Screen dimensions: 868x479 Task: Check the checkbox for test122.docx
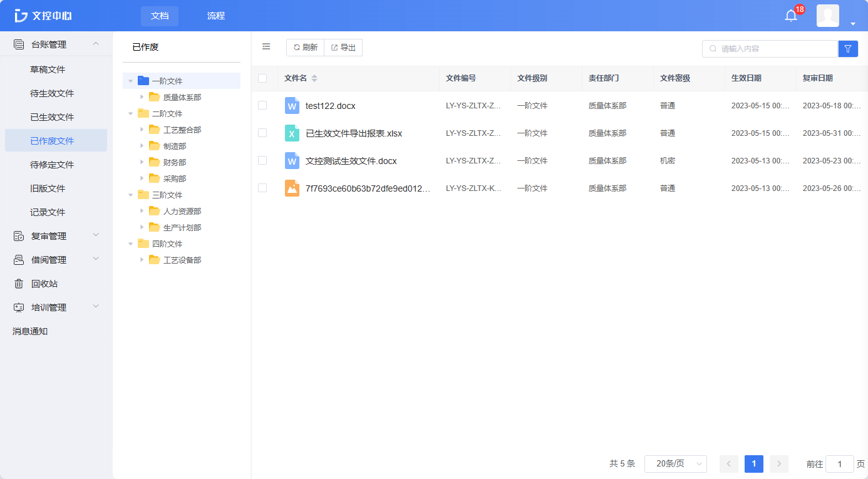point(262,105)
